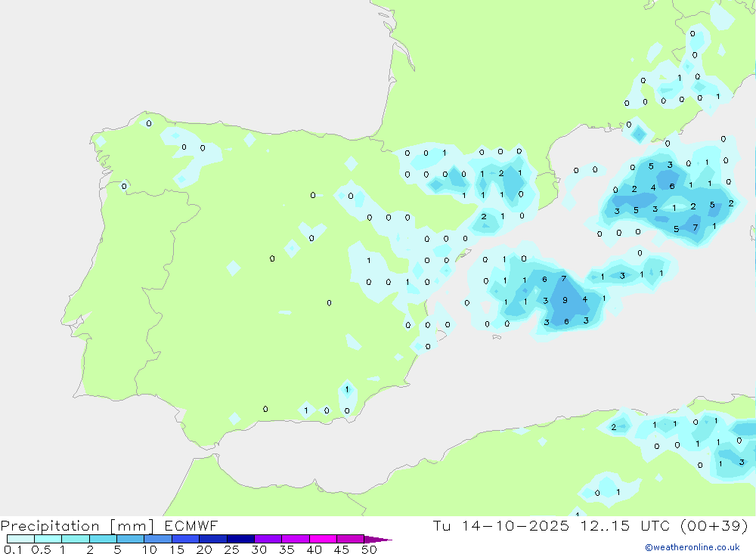Click the 5–10 mm legend swatch
Screen dimensions: 756x554
[x=131, y=539]
